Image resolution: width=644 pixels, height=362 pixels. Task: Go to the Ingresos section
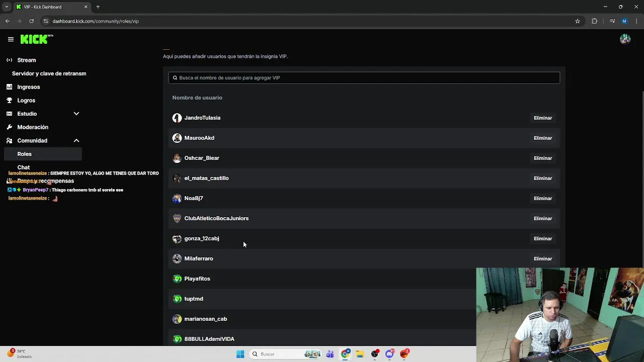click(x=29, y=87)
